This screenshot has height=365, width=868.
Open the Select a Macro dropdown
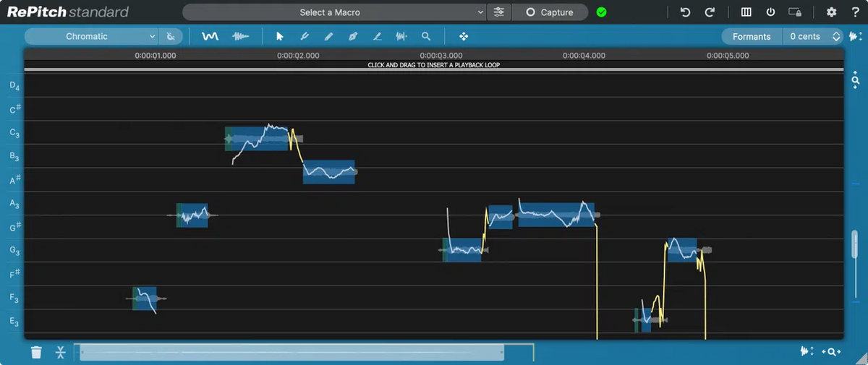(x=334, y=12)
